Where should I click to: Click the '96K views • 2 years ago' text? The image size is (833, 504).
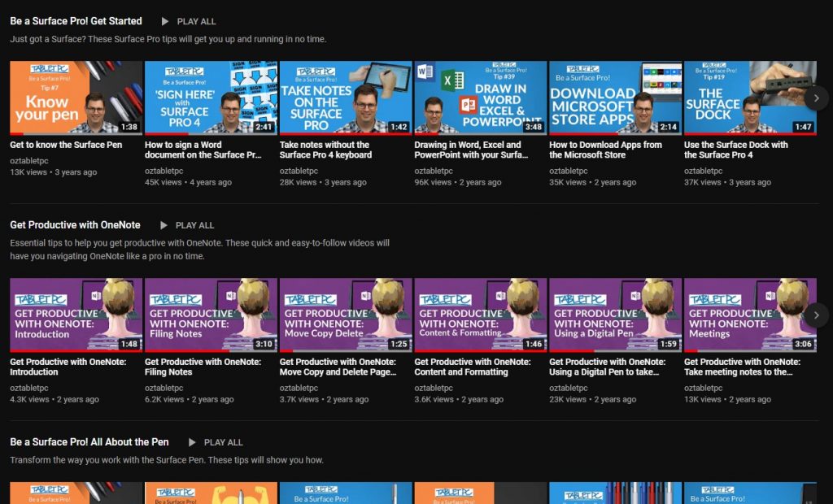tap(458, 182)
